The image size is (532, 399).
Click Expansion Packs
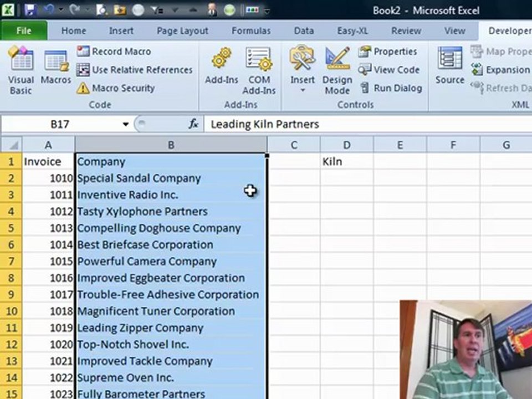500,70
